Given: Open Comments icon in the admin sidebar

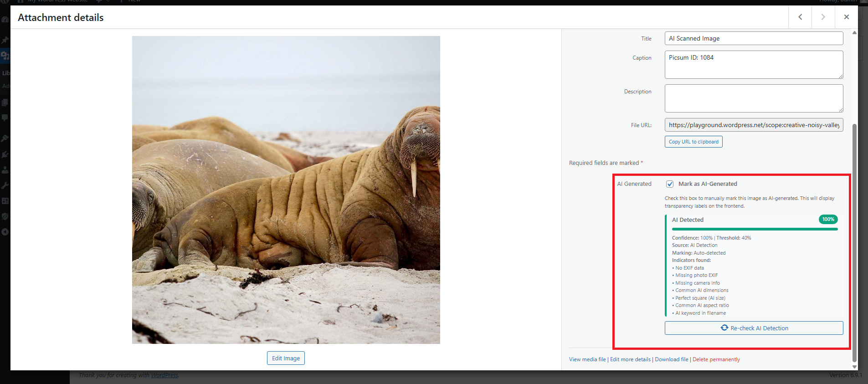Looking at the screenshot, I should click(5, 118).
